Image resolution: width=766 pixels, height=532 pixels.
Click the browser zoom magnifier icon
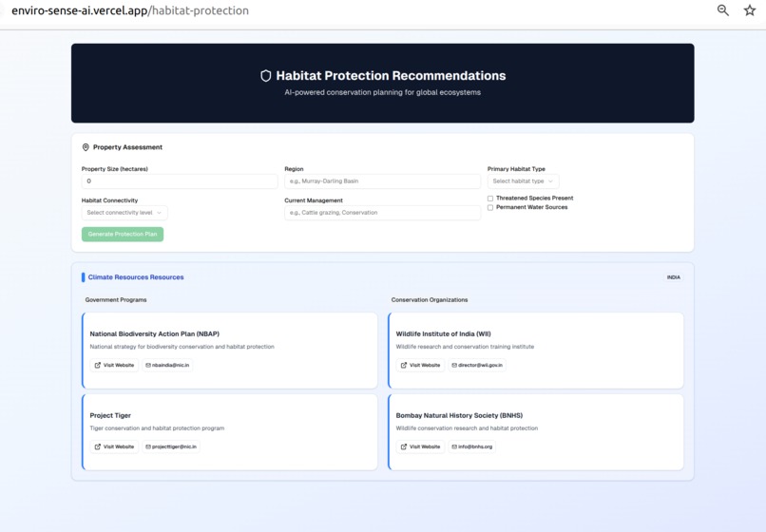click(x=722, y=10)
